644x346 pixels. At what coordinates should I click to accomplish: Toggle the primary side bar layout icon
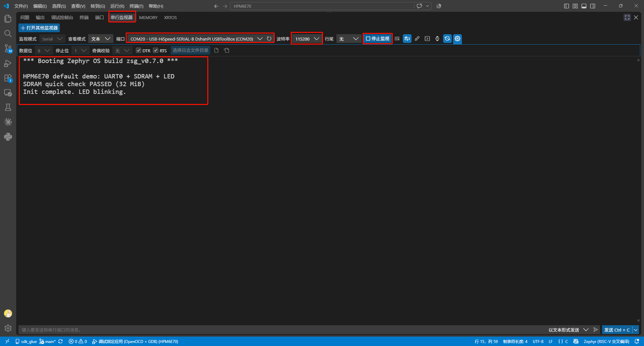[x=567, y=6]
